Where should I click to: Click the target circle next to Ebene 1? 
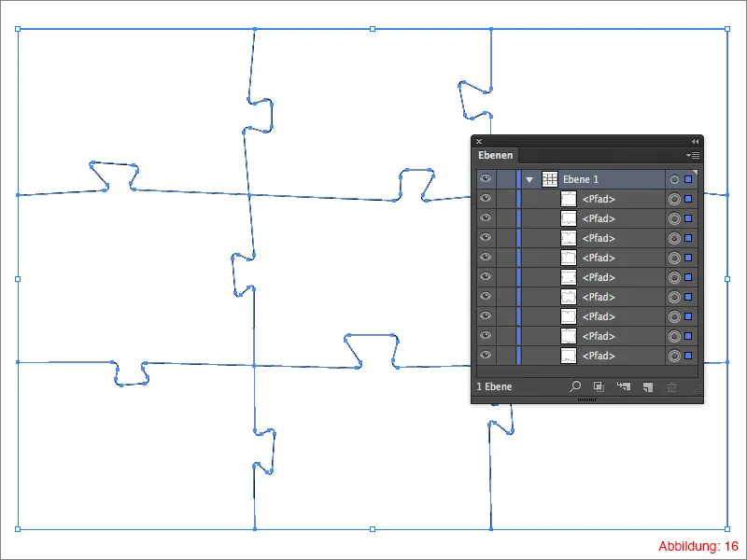[676, 178]
